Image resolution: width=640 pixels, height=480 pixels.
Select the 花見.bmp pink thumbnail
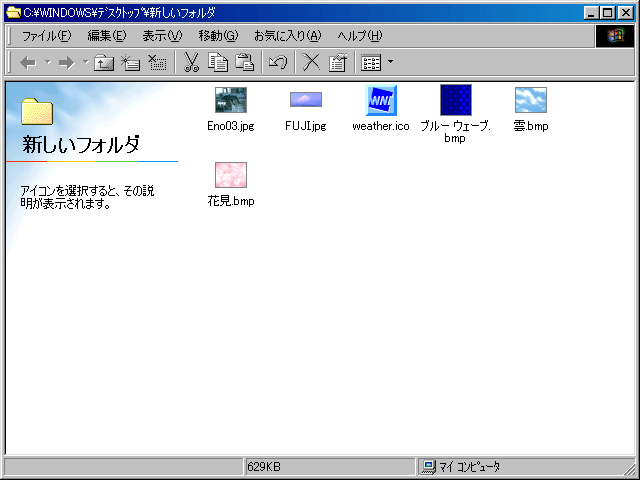[231, 175]
